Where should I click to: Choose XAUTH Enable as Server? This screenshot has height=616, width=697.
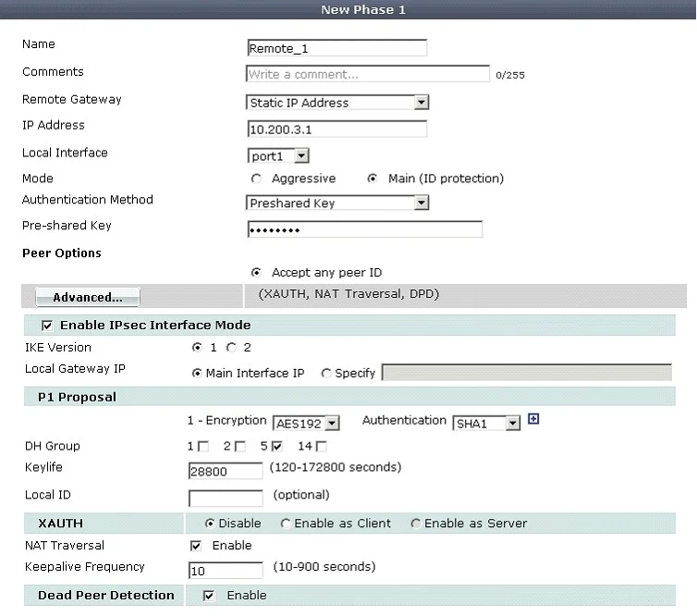(x=416, y=524)
